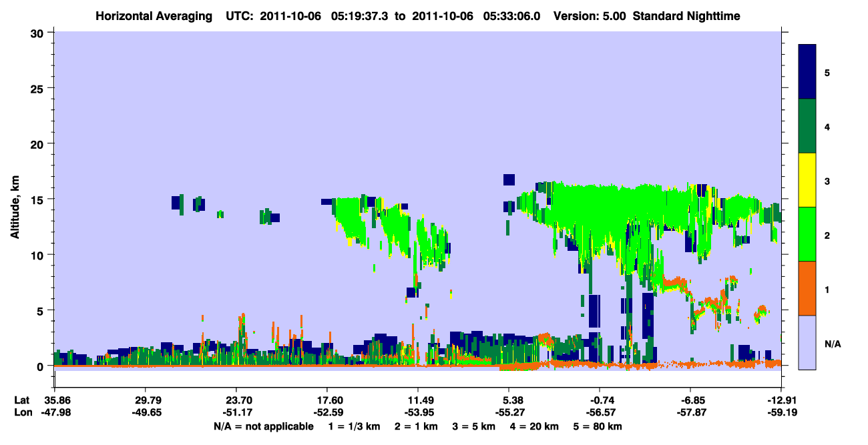Viewport: 868px width, 445px height.
Task: Click the y-axis tick label 25
Action: pyautogui.click(x=39, y=88)
